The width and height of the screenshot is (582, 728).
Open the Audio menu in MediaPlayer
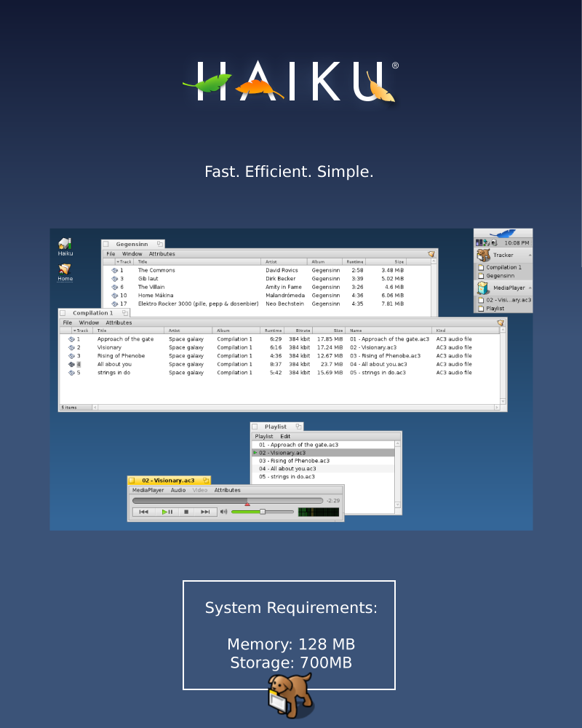click(x=178, y=490)
